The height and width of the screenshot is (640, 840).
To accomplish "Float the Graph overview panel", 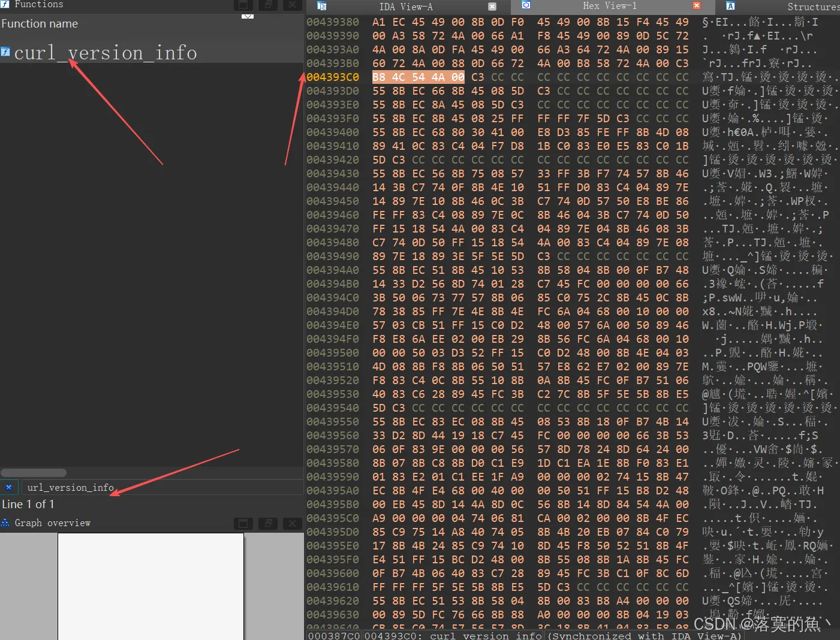I will tap(268, 524).
